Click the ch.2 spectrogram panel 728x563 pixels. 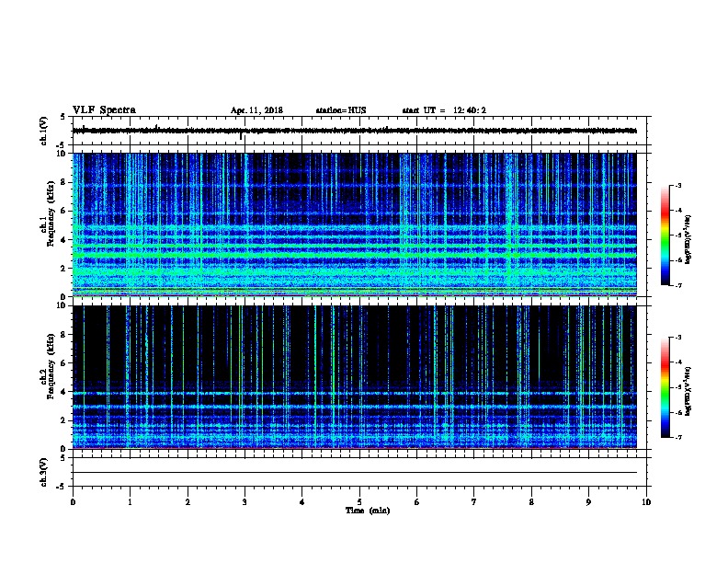coord(355,377)
